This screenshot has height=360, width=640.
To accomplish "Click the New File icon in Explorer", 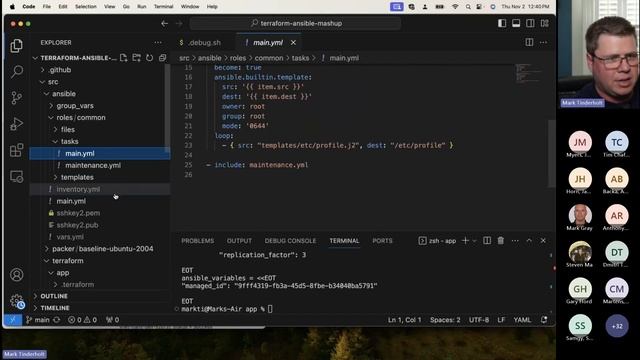I will (x=123, y=58).
